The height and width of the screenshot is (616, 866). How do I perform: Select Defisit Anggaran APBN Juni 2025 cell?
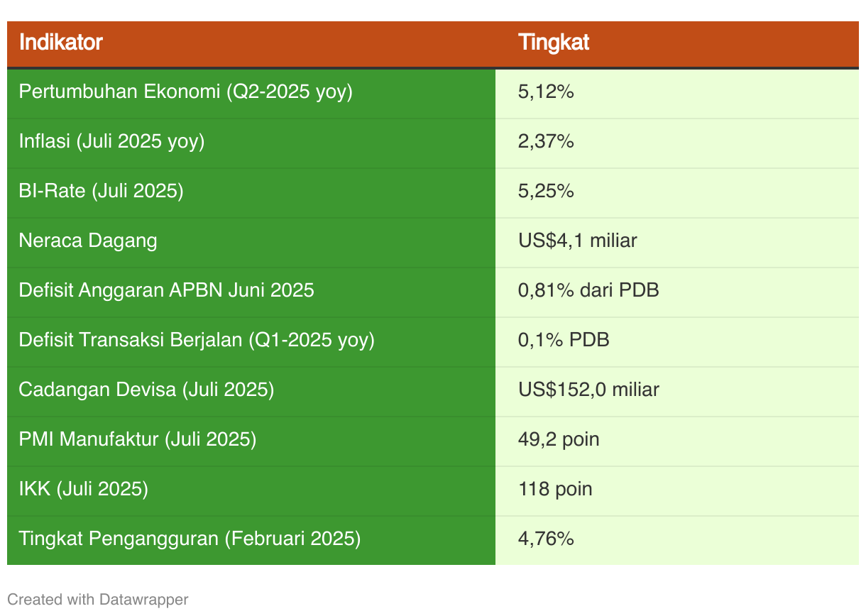(251, 292)
